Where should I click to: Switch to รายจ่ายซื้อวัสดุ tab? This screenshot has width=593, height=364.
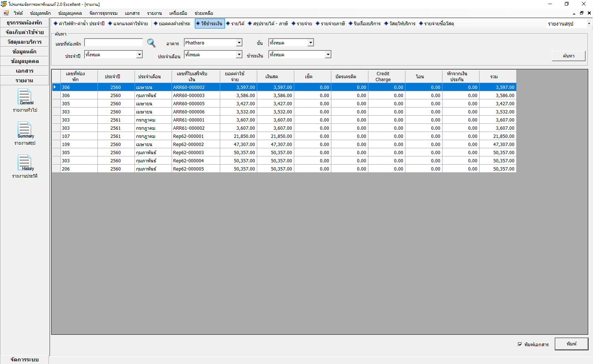click(x=437, y=23)
